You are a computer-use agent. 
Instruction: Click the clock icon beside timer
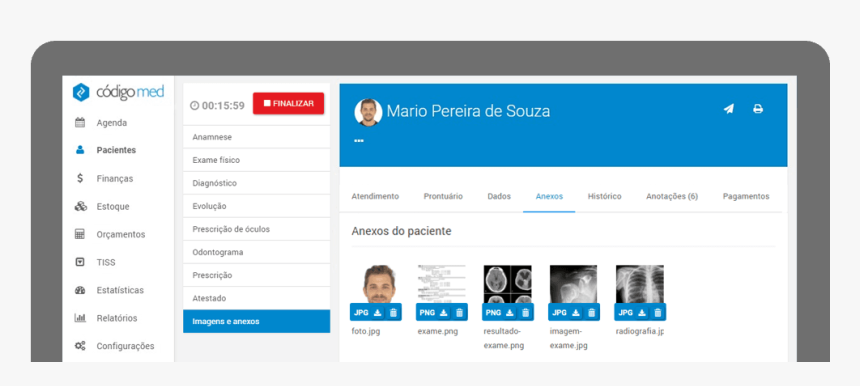pos(194,105)
